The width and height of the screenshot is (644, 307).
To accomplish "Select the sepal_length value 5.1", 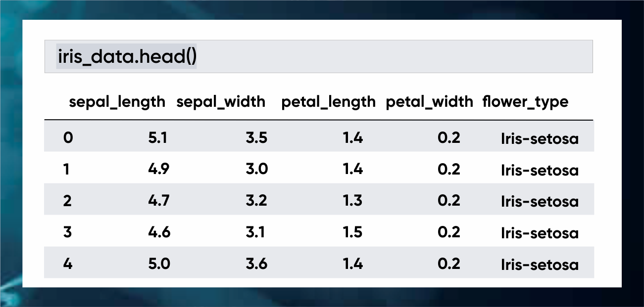I will pyautogui.click(x=157, y=137).
